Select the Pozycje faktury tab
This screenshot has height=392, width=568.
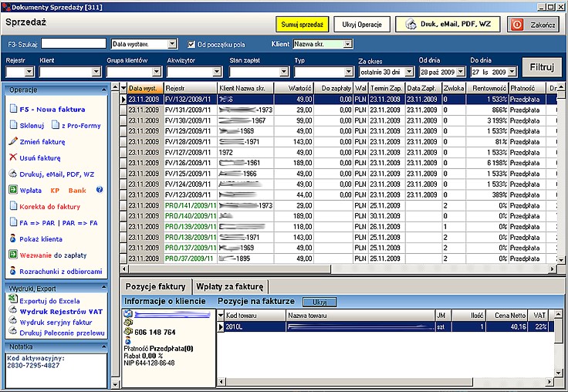point(157,287)
